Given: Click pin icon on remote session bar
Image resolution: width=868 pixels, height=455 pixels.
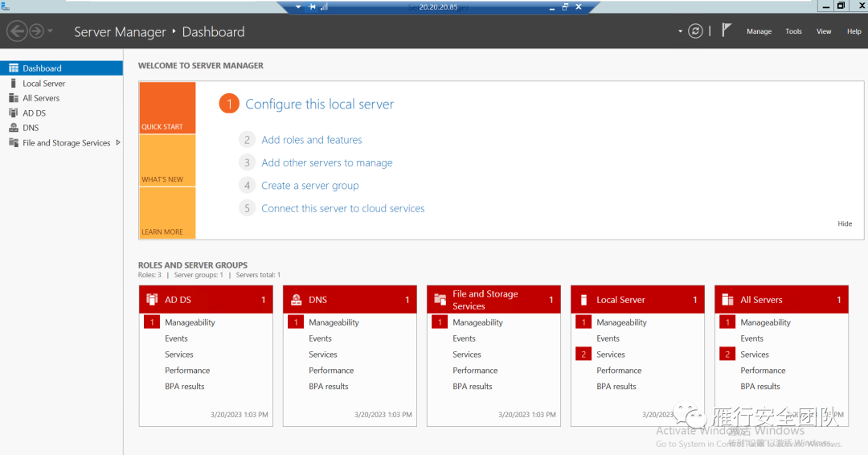Looking at the screenshot, I should pyautogui.click(x=312, y=6).
